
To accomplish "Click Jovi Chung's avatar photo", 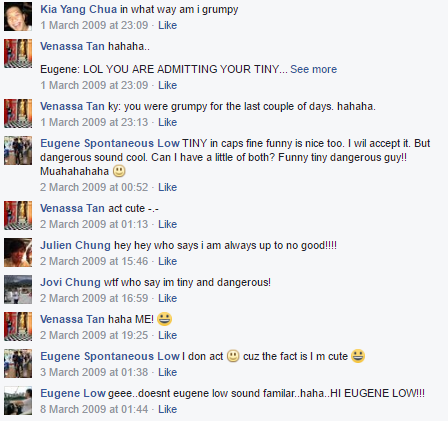I will 18,289.
